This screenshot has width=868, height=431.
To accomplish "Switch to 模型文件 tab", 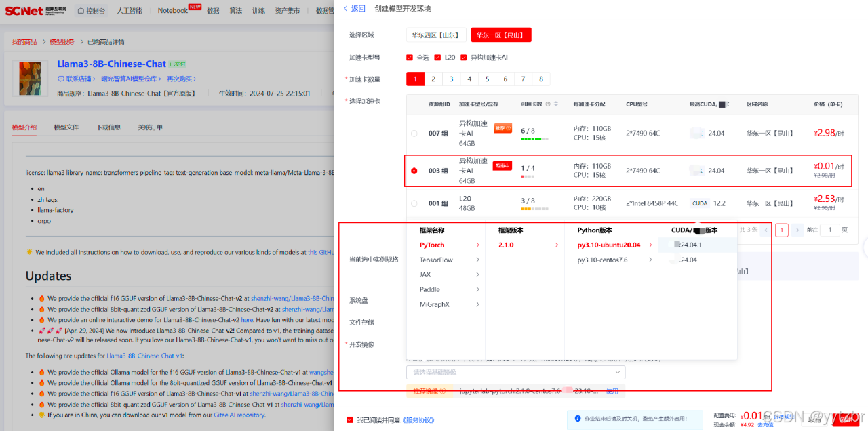I will (x=66, y=127).
